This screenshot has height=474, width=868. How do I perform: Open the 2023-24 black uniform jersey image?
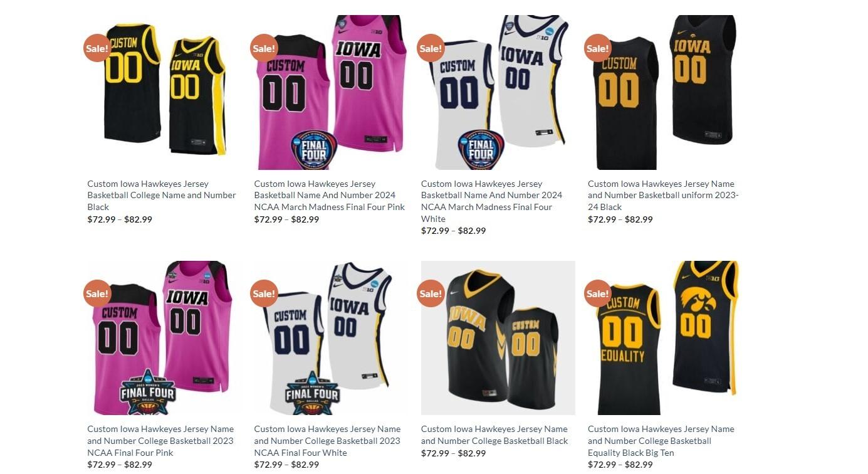point(665,92)
